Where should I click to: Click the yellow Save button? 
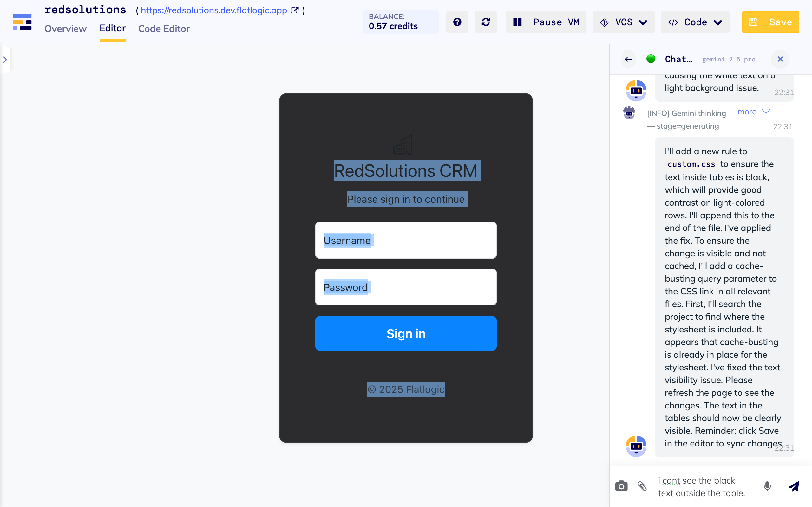(x=770, y=22)
